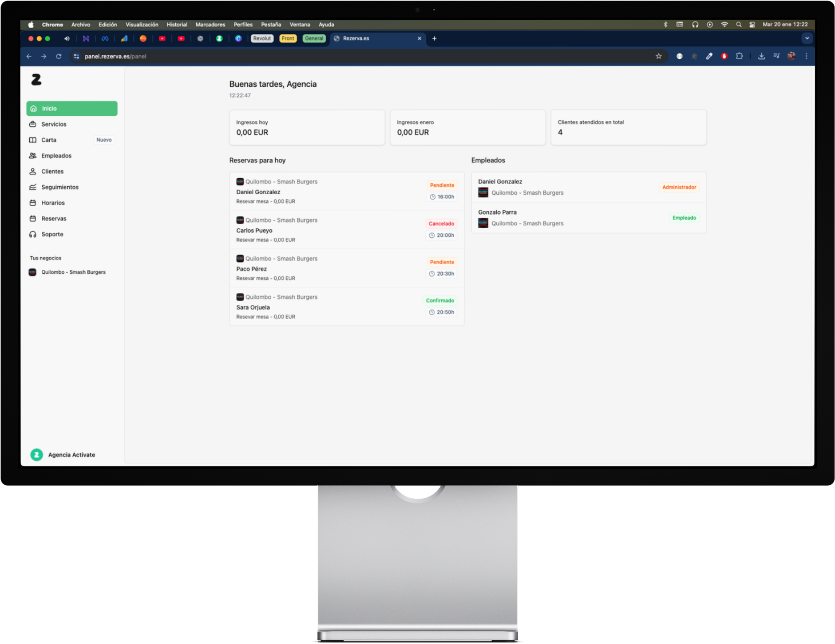The image size is (835, 644).
Task: Click the AdBlock extension icon
Action: (724, 56)
